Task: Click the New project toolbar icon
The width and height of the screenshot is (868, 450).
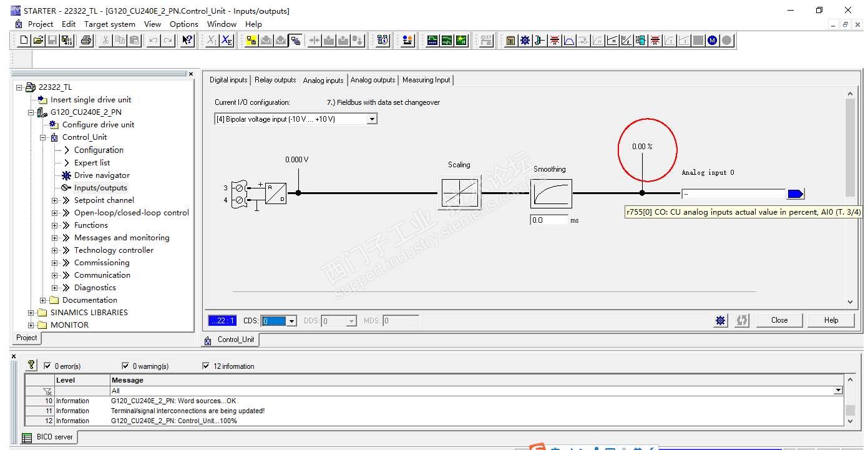Action: click(x=24, y=41)
